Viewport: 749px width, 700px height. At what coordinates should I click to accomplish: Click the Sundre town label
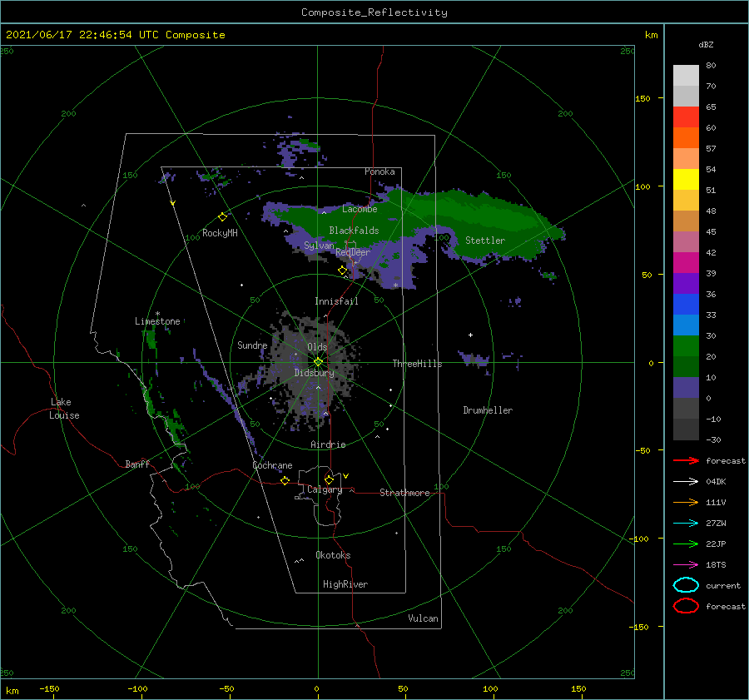point(252,345)
